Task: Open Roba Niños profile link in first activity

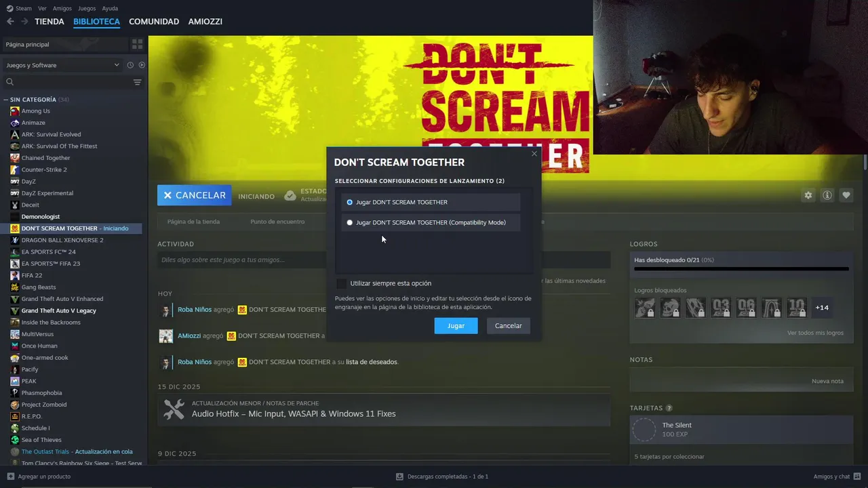Action: [x=195, y=310]
